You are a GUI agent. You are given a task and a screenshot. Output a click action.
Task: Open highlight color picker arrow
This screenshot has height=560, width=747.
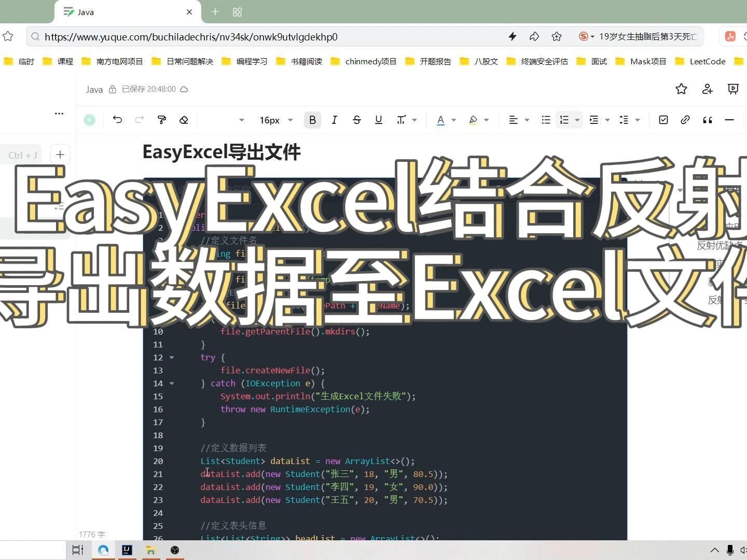pyautogui.click(x=486, y=120)
